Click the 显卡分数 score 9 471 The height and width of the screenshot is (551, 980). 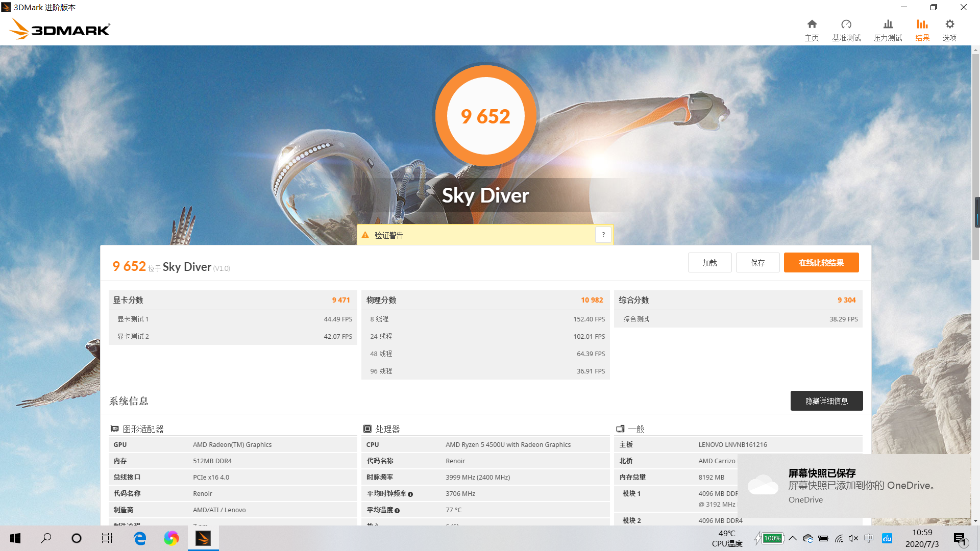coord(341,300)
